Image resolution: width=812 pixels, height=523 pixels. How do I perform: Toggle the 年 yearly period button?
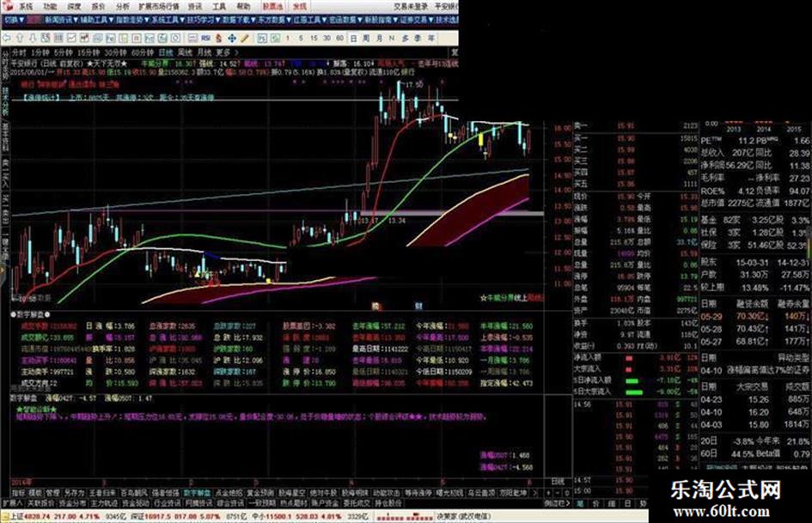coord(430,39)
